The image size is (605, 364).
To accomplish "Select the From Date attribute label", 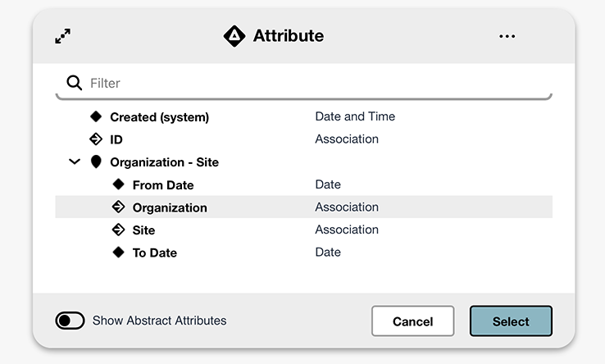I will pos(162,184).
